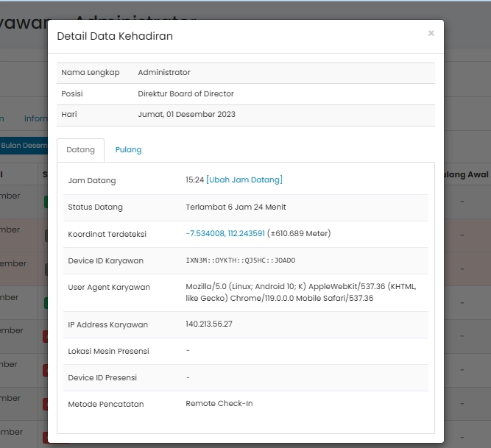This screenshot has height=448, width=491.
Task: Select the Datang tab
Action: point(80,149)
